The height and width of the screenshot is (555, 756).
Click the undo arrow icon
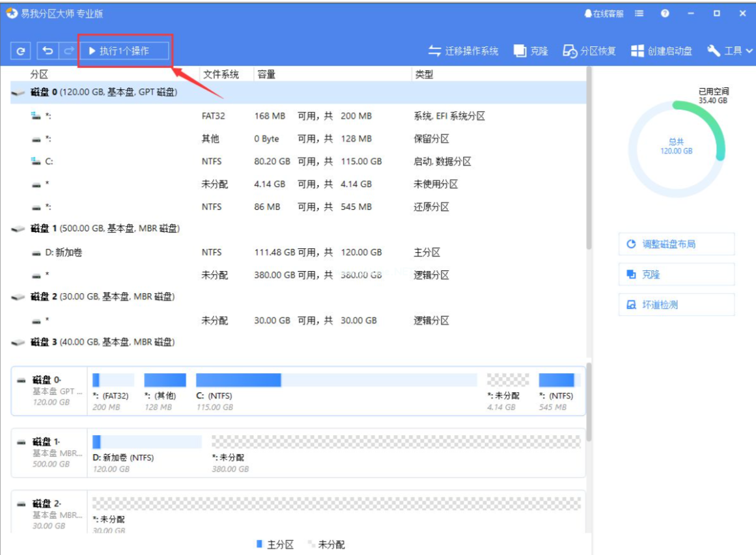pos(48,51)
